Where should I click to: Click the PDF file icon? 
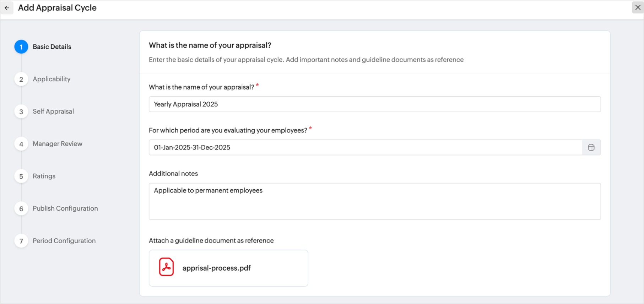pyautogui.click(x=166, y=267)
